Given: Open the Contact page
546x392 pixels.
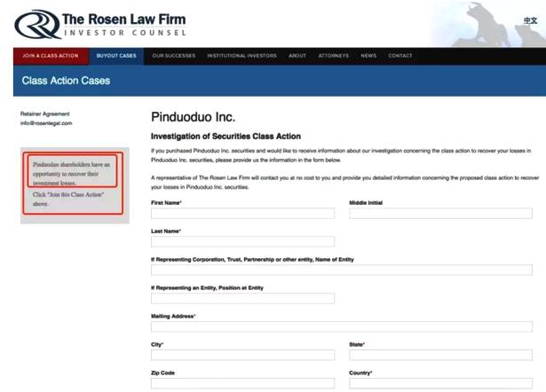Looking at the screenshot, I should pyautogui.click(x=400, y=56).
